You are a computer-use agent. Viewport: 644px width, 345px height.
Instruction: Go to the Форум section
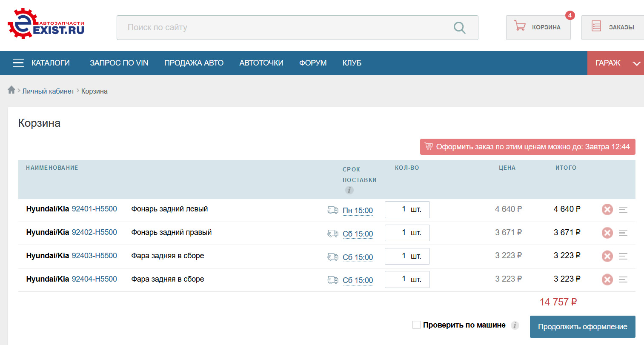(x=313, y=63)
